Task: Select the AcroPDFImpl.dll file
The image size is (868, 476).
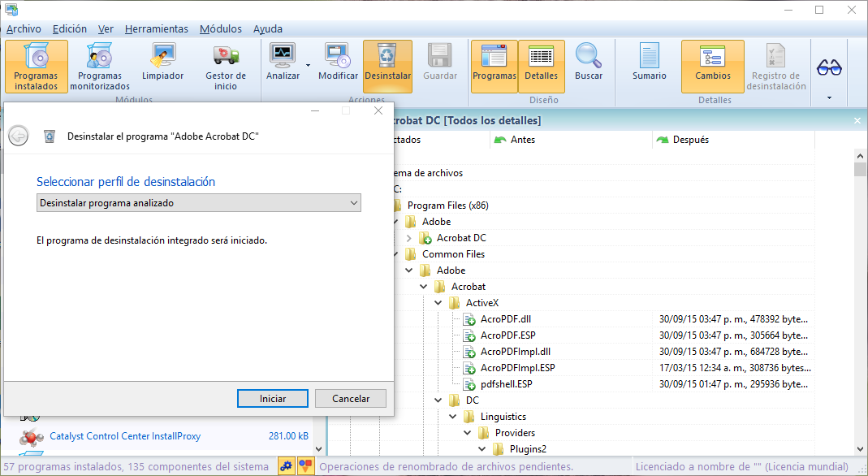Action: 516,352
